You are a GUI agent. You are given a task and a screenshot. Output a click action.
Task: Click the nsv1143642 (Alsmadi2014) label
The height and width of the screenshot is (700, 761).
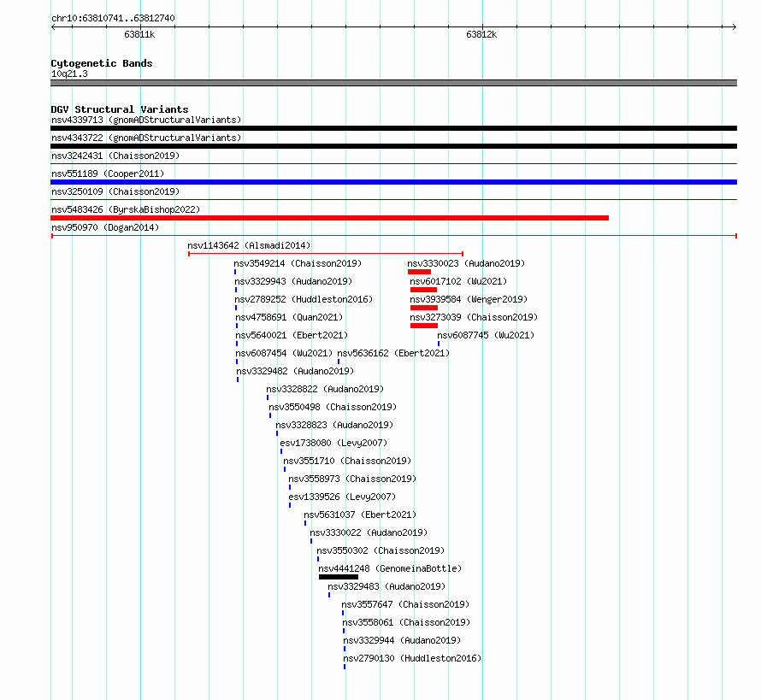pos(249,245)
